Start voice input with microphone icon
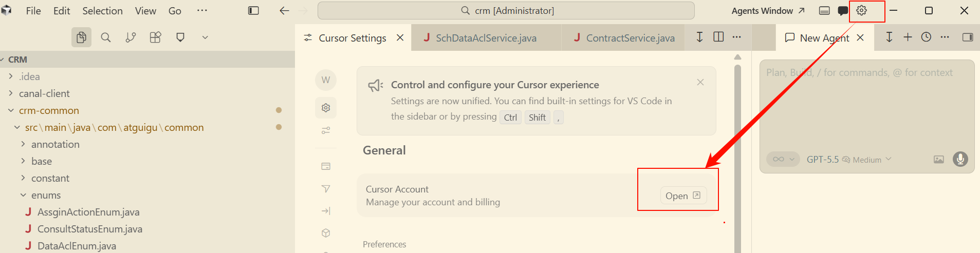Viewport: 980px width, 253px height. 960,159
